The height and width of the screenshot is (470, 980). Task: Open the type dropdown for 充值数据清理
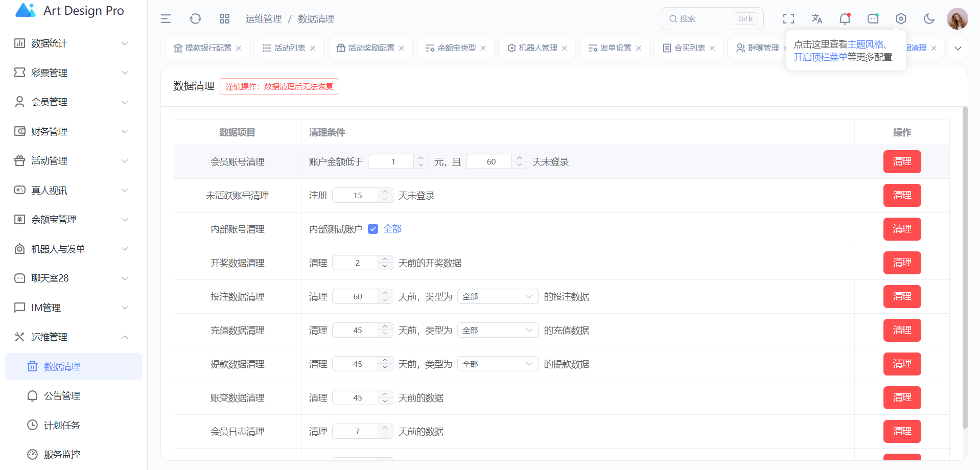[497, 331]
